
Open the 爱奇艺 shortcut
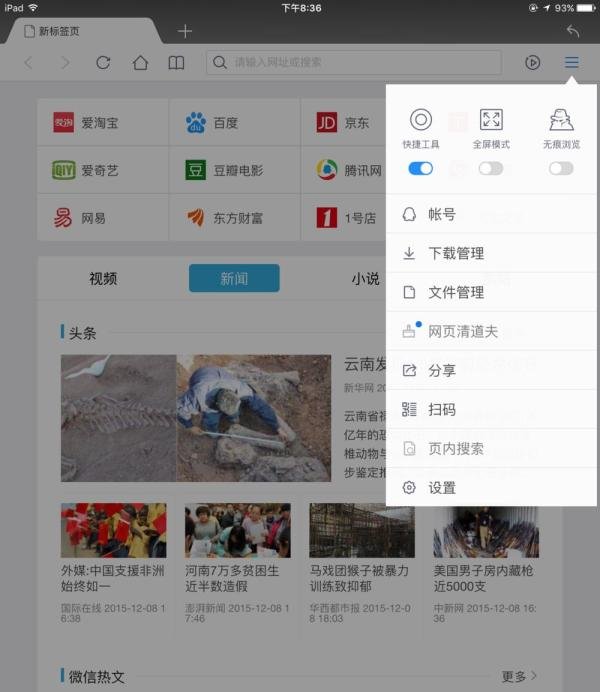(103, 170)
